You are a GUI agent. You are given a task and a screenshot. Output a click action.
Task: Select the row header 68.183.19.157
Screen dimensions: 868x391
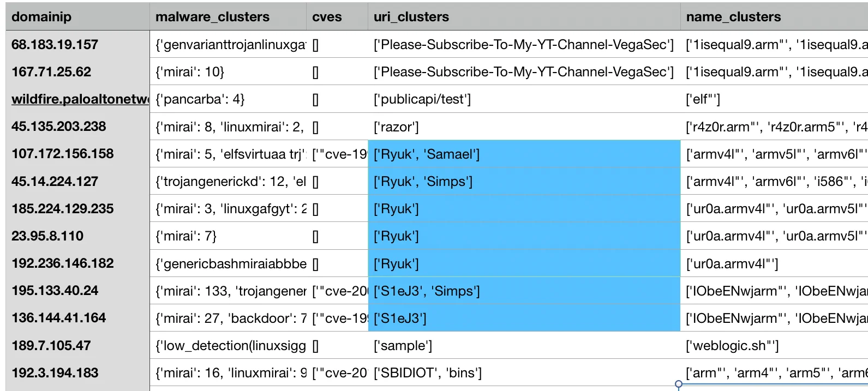77,44
